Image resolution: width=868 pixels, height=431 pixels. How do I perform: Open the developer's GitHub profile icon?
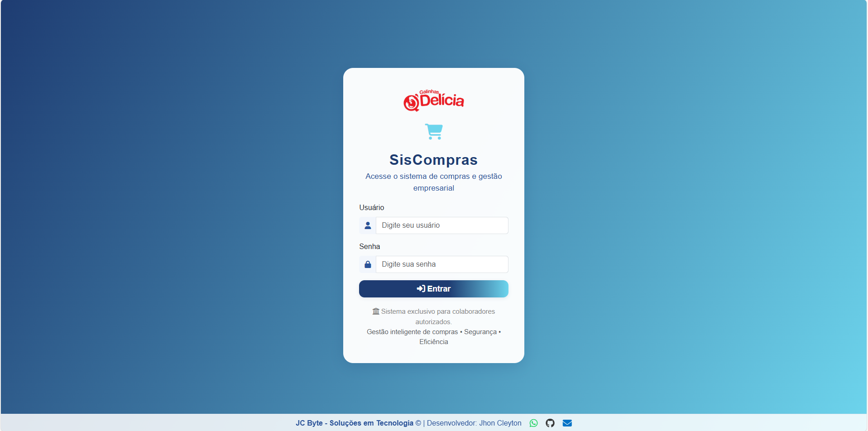(550, 423)
